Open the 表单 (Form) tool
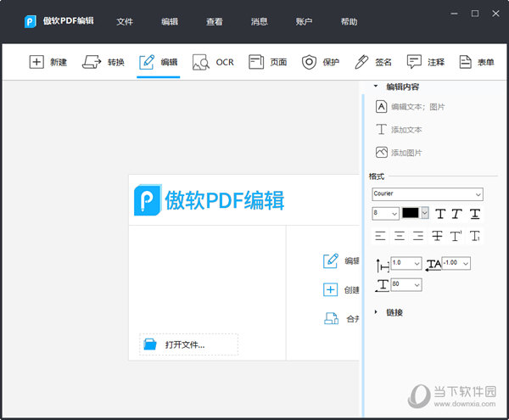 [x=477, y=62]
